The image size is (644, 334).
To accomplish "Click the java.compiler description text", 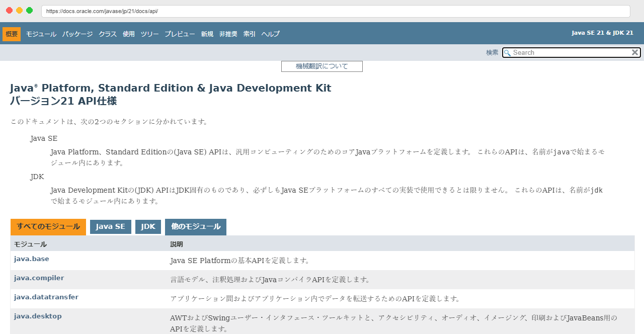I will [x=271, y=280].
